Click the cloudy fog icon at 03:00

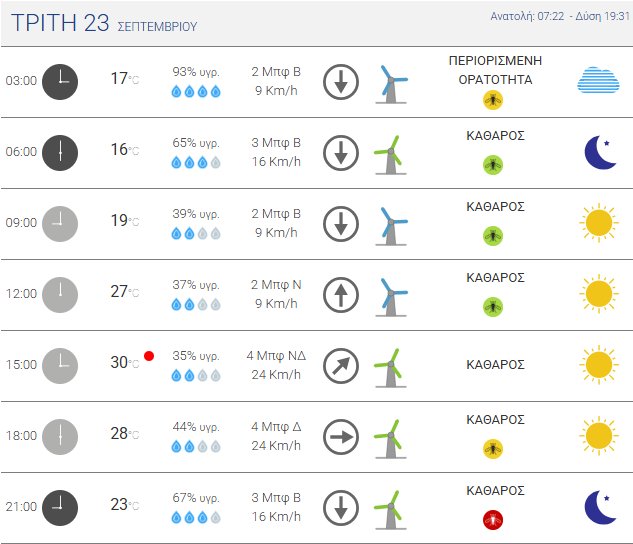click(598, 80)
